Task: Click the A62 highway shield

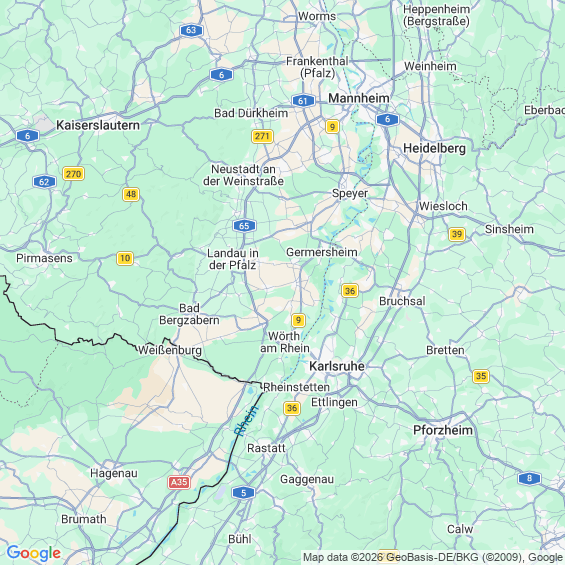Action: tap(44, 182)
